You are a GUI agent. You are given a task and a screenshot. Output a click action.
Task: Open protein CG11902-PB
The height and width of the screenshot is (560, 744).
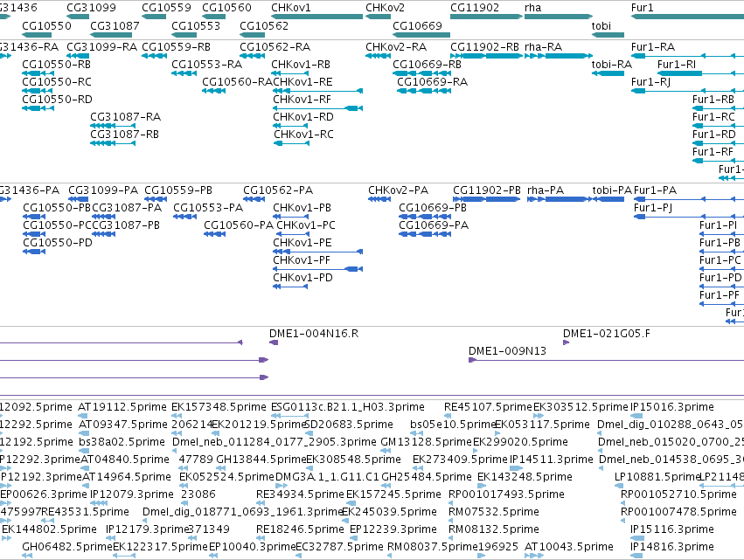[x=486, y=190]
